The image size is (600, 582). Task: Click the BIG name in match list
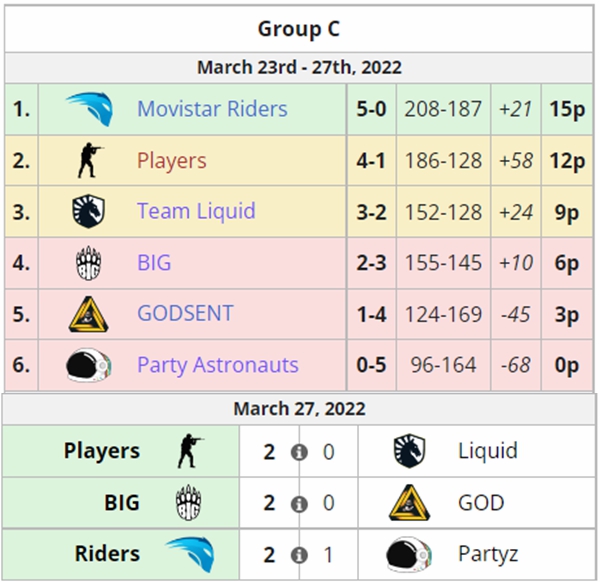pyautogui.click(x=122, y=503)
